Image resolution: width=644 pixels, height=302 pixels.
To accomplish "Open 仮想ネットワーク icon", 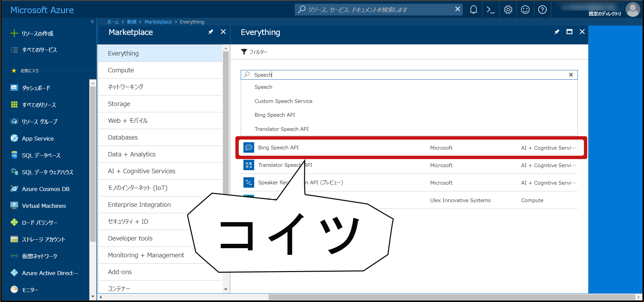I will pos(14,256).
